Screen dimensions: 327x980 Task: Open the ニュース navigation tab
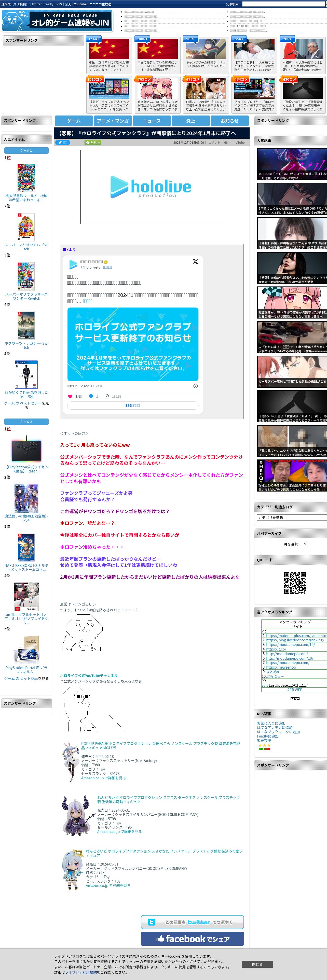(152, 121)
